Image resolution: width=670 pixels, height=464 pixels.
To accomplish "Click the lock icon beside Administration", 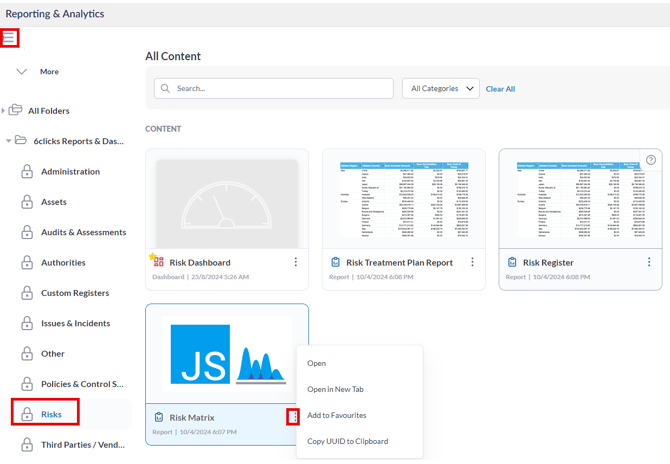I will (27, 172).
